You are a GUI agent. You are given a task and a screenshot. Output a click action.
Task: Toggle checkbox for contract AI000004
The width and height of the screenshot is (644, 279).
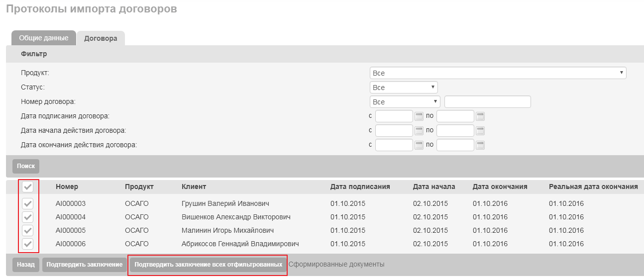28,217
